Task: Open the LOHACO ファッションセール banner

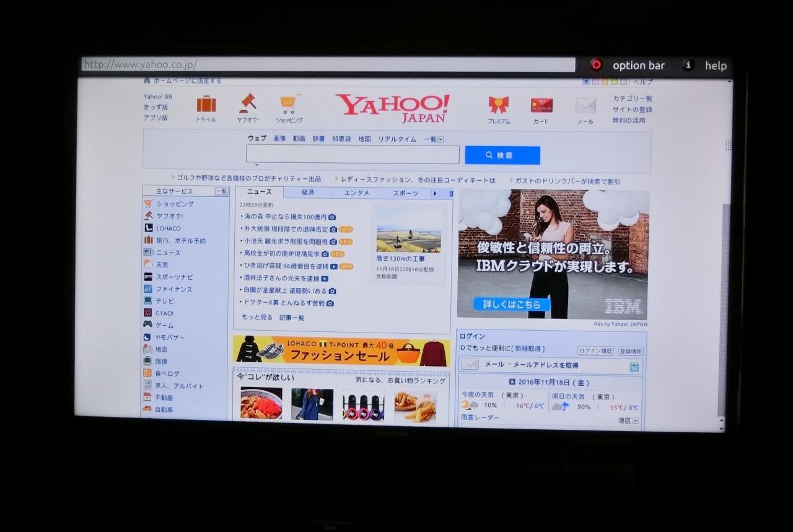Action: [341, 351]
